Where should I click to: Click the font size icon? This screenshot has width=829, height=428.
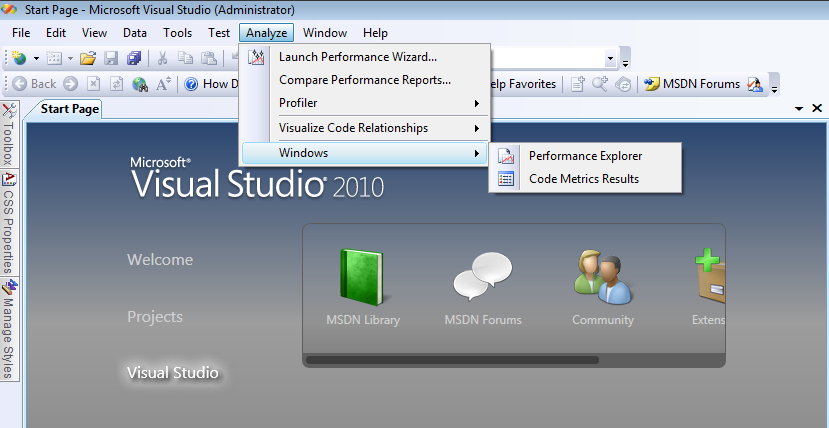[x=163, y=83]
